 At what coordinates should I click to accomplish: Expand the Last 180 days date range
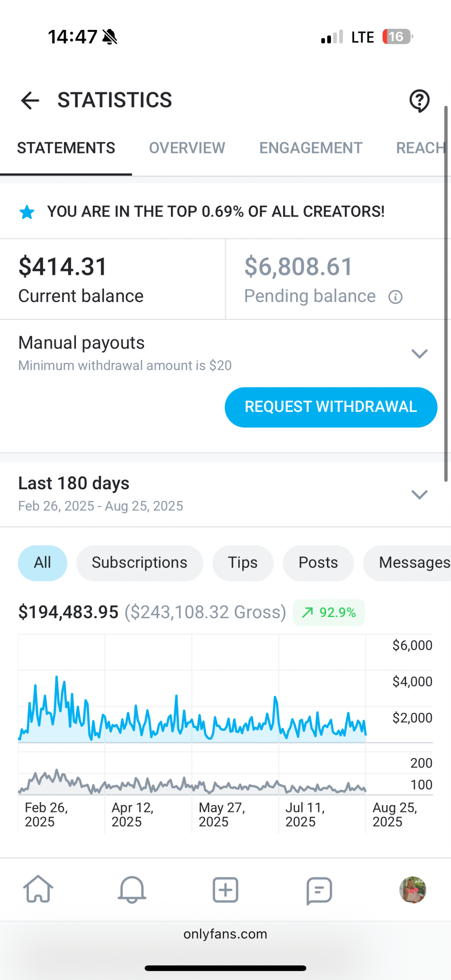419,494
